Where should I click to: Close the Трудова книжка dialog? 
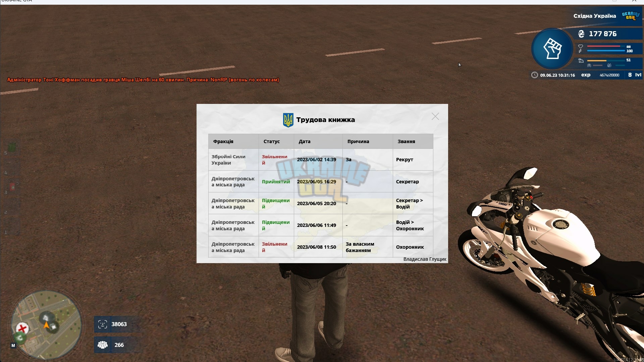(435, 116)
